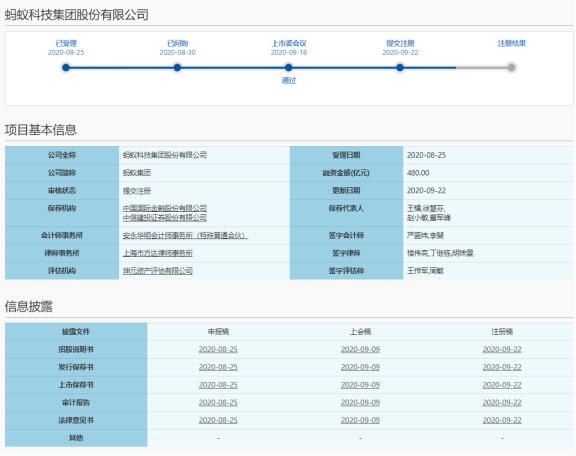Click the 注册稿 column header
The height and width of the screenshot is (456, 576).
pyautogui.click(x=502, y=332)
